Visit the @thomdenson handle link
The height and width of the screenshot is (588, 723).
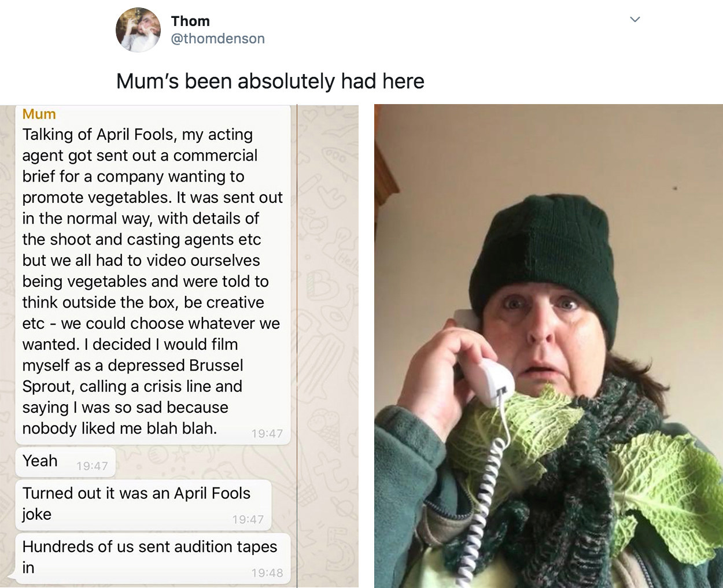click(x=217, y=39)
